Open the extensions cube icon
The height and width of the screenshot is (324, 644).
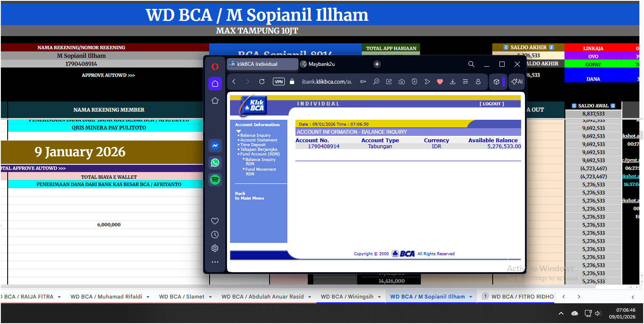(496, 82)
